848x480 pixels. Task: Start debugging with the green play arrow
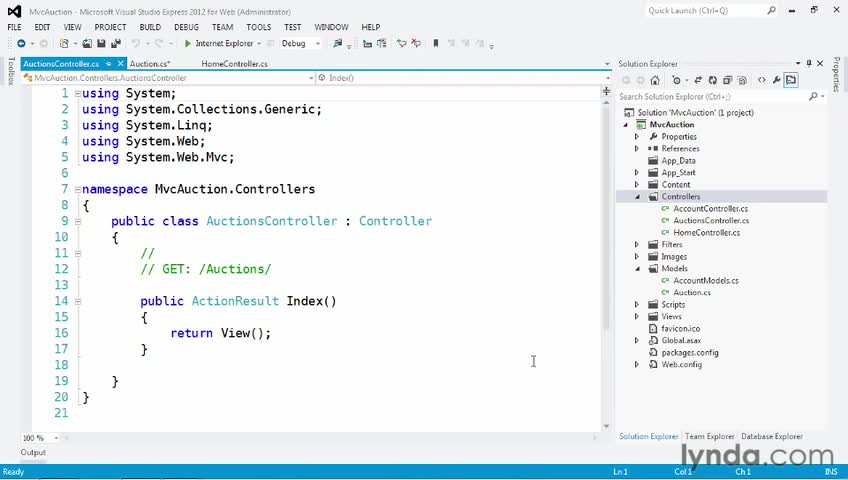pyautogui.click(x=188, y=43)
